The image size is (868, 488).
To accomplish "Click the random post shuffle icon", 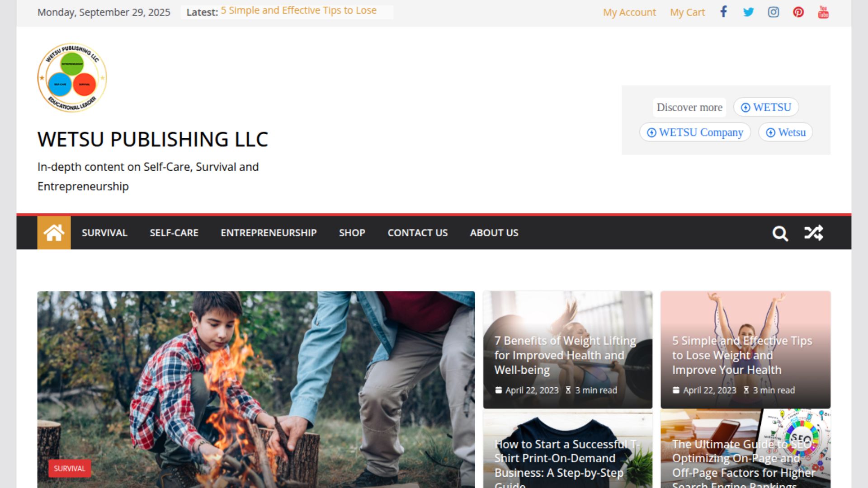I will point(813,233).
